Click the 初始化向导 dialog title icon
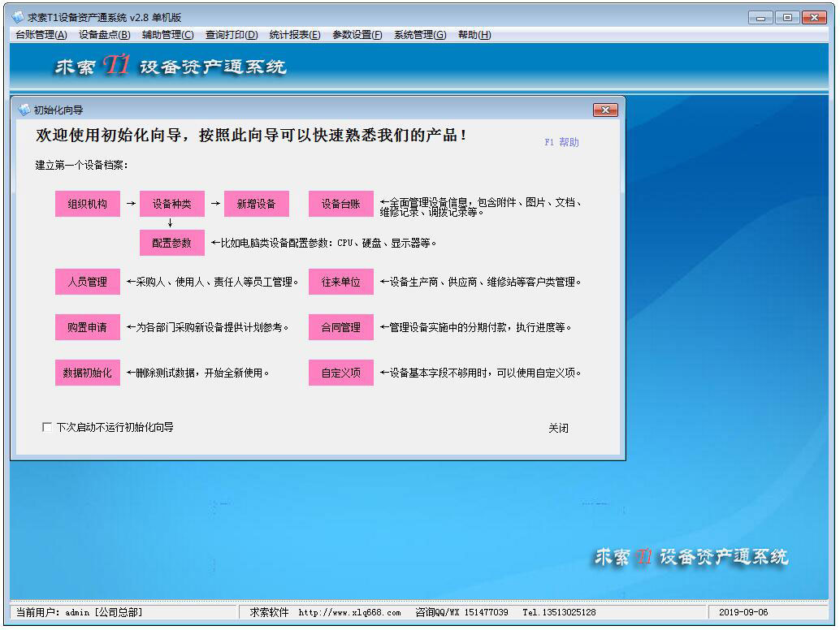Screen dimensions: 840x630 coord(24,110)
